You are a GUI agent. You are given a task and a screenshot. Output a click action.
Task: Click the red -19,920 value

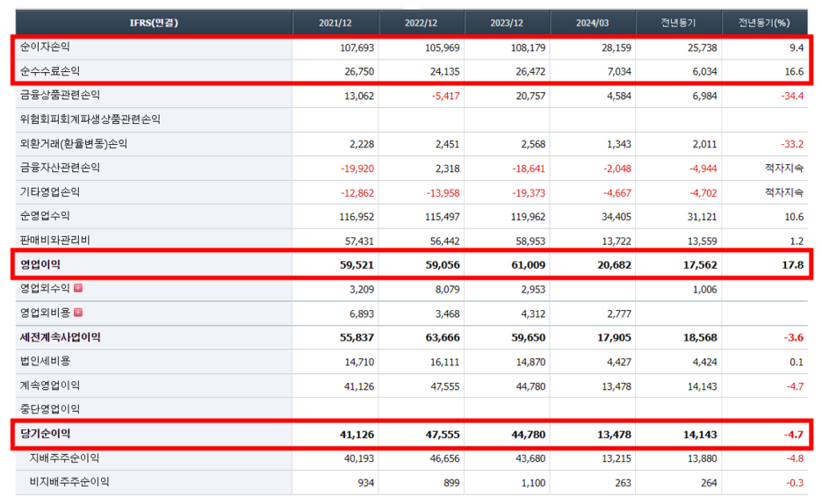click(357, 169)
